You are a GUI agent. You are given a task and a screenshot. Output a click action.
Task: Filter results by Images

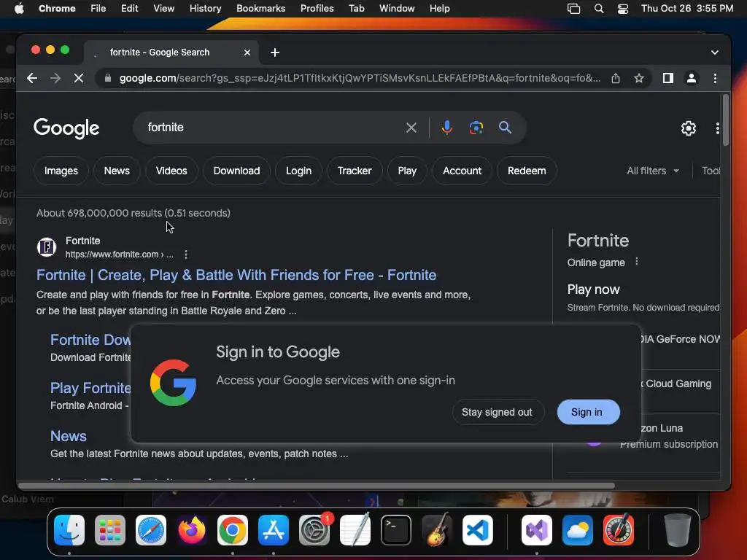[61, 171]
